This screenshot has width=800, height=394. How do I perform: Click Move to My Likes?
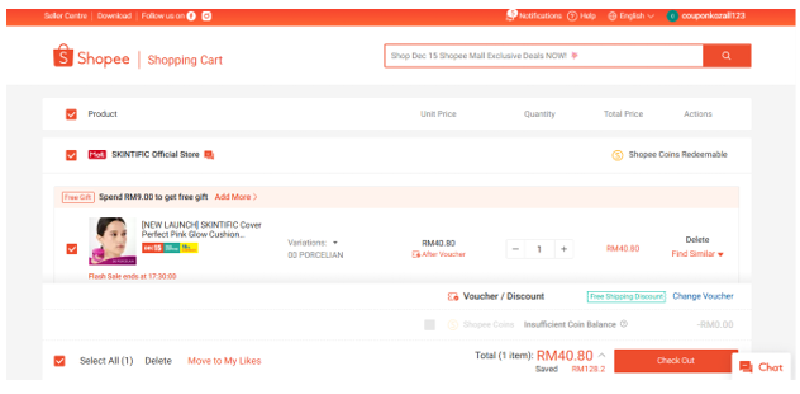coord(224,361)
